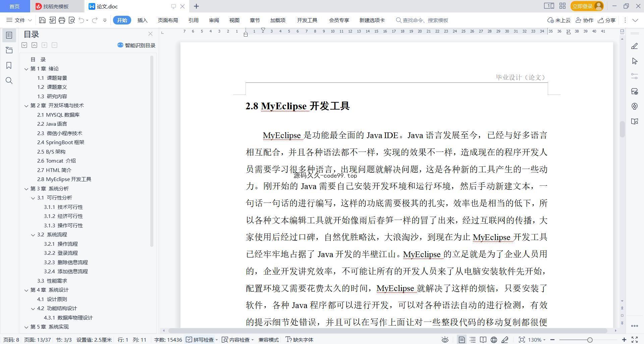The image size is (644, 344).
Task: Click the Save icon in quick toolbar
Action: [x=42, y=20]
